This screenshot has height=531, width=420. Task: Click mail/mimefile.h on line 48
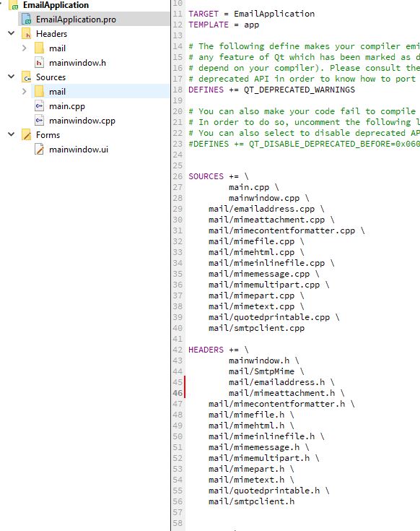tap(247, 415)
